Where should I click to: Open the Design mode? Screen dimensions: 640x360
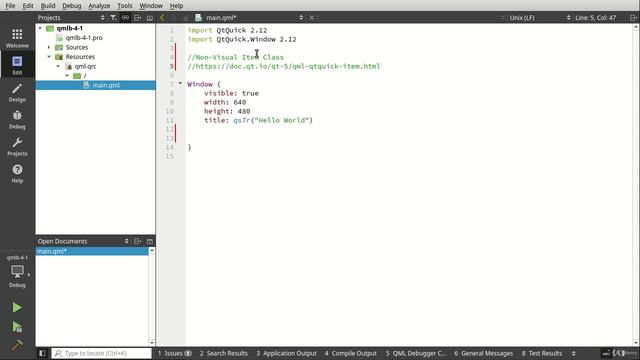click(17, 92)
